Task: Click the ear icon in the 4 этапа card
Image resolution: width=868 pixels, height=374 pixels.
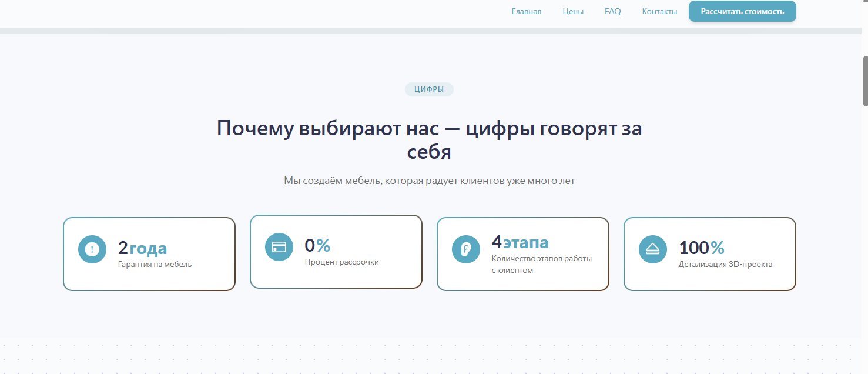Action: click(x=466, y=249)
